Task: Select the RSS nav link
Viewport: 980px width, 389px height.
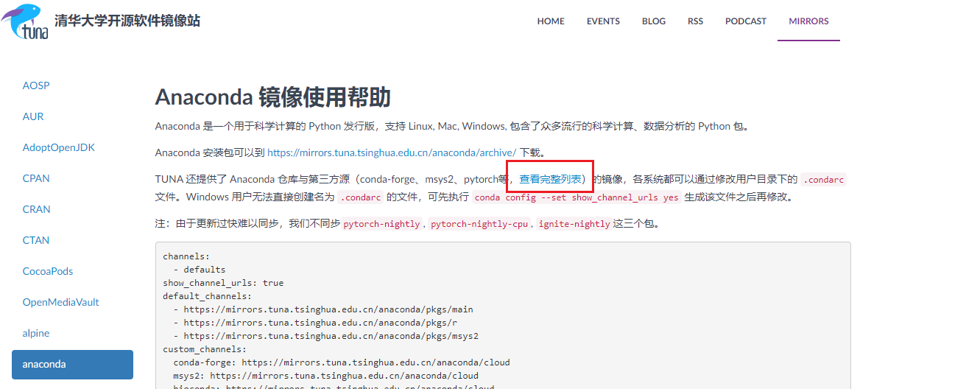Action: 695,21
